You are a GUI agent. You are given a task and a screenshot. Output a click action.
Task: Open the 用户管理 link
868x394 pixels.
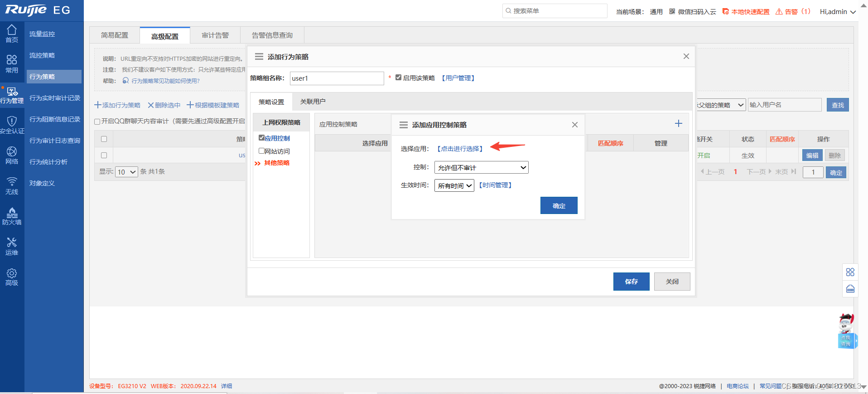tap(458, 78)
